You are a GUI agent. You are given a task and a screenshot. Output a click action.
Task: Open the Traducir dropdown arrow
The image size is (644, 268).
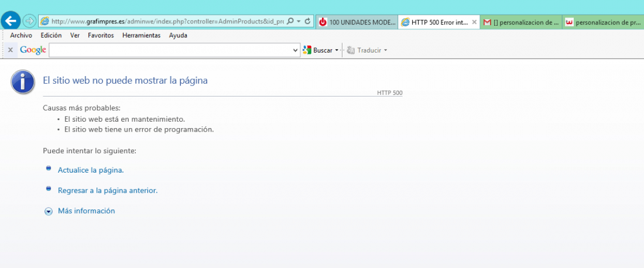click(385, 50)
